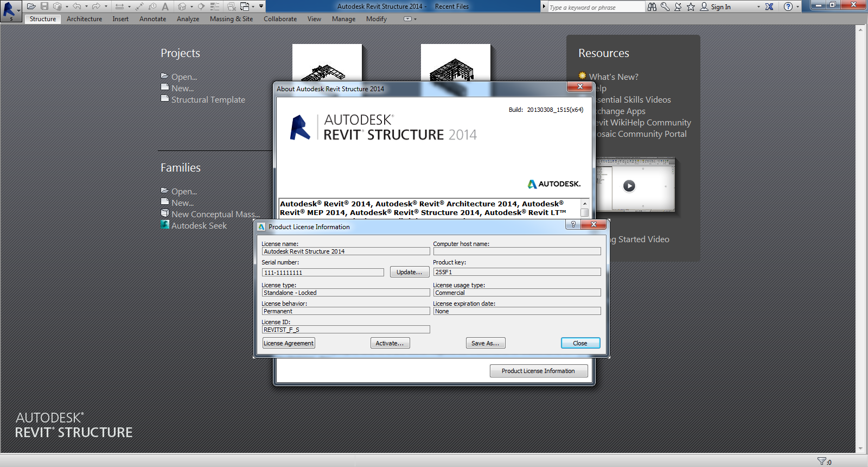Click the Autodesk Seek icon under Families
This screenshot has width=868, height=467.
coord(165,224)
